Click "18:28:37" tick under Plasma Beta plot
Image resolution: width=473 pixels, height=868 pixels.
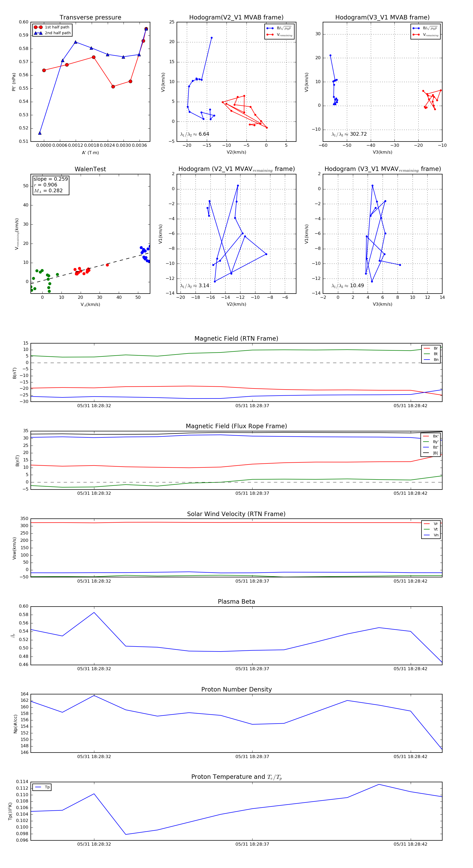pyautogui.click(x=252, y=669)
